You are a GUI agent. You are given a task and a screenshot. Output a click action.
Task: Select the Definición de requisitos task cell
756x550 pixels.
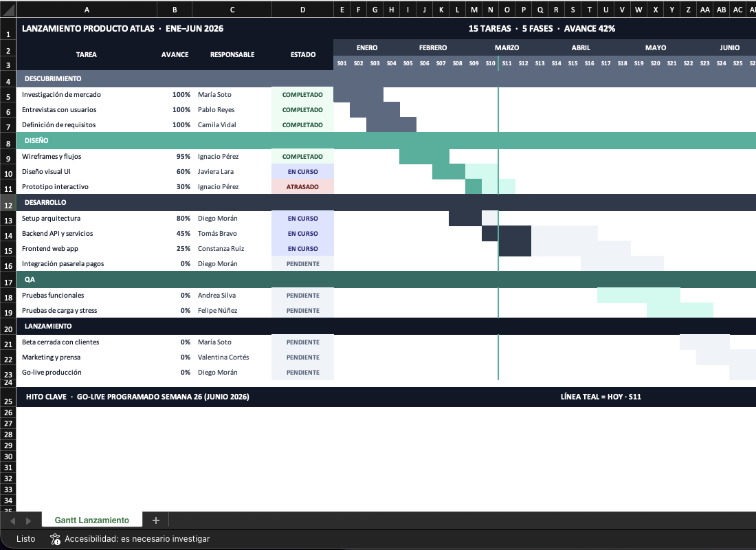point(87,124)
